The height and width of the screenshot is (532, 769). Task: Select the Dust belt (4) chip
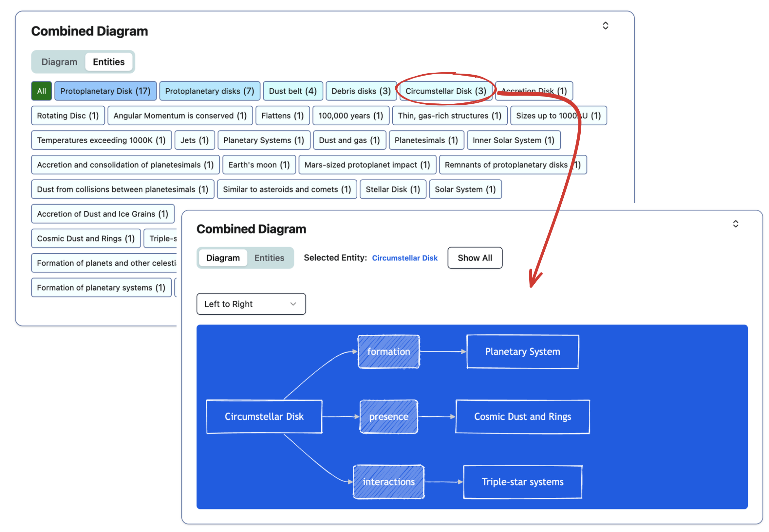292,91
